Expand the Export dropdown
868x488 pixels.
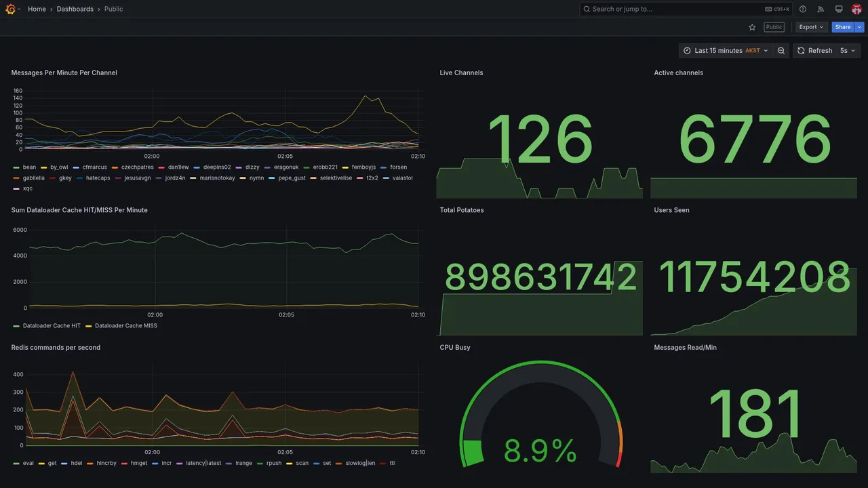(811, 27)
